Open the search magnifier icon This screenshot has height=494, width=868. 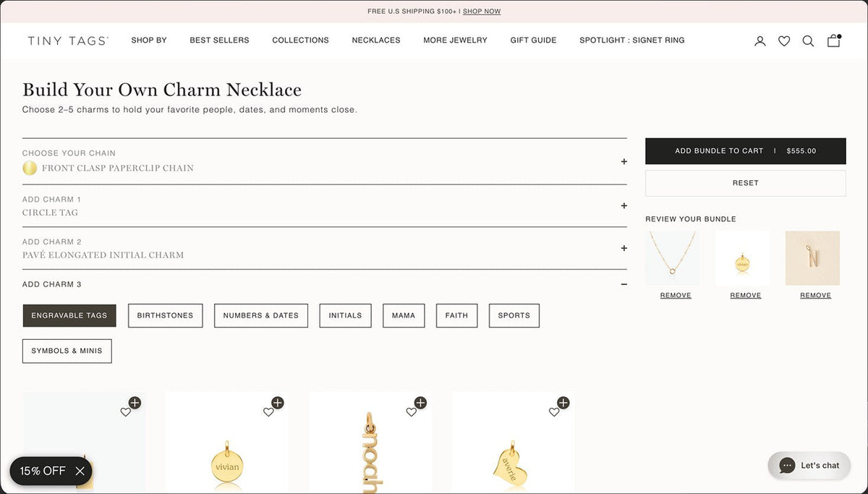[808, 41]
